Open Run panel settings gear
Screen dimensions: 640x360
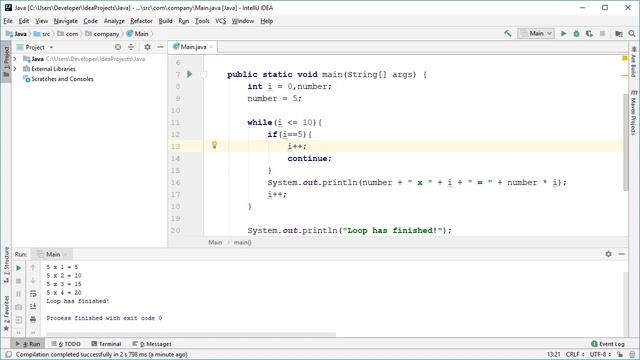(608, 254)
